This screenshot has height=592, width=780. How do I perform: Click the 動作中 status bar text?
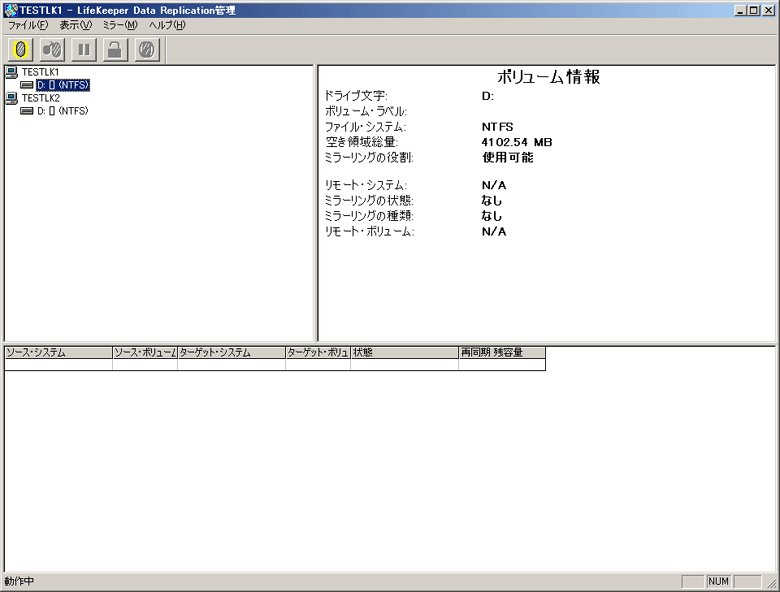pos(19,581)
